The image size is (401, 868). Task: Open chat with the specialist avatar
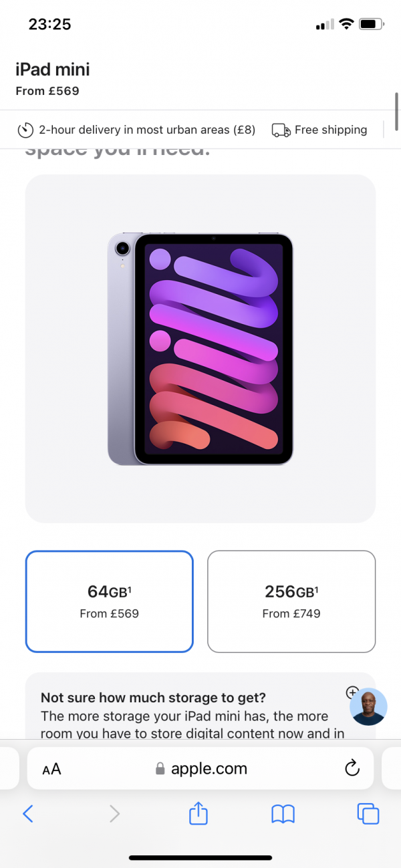368,707
